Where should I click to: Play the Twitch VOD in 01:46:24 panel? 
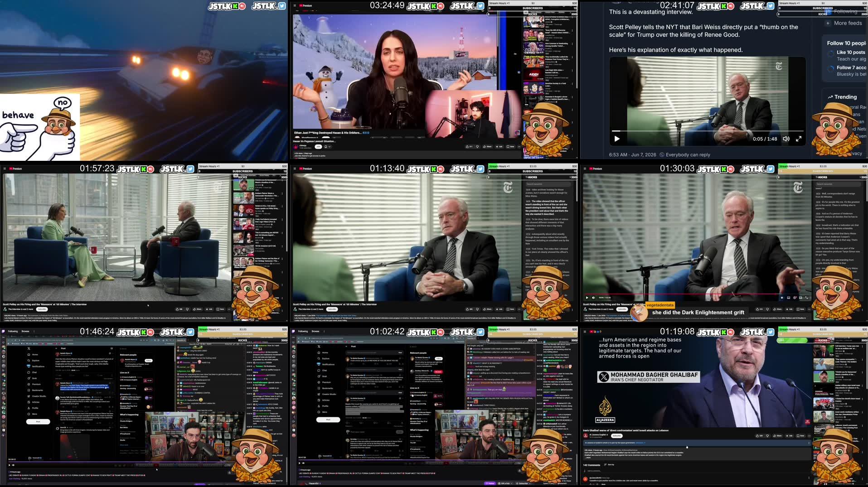[9, 465]
